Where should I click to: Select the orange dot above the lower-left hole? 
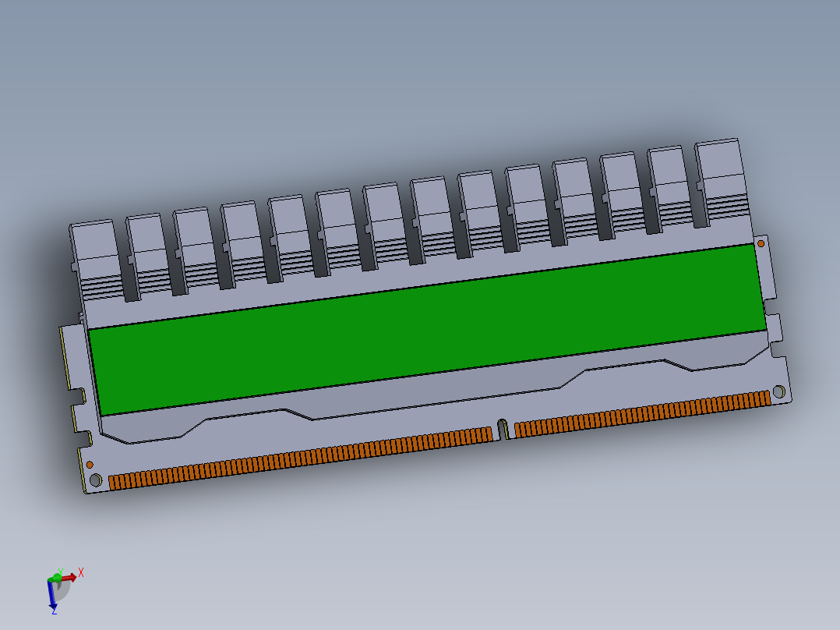(90, 465)
